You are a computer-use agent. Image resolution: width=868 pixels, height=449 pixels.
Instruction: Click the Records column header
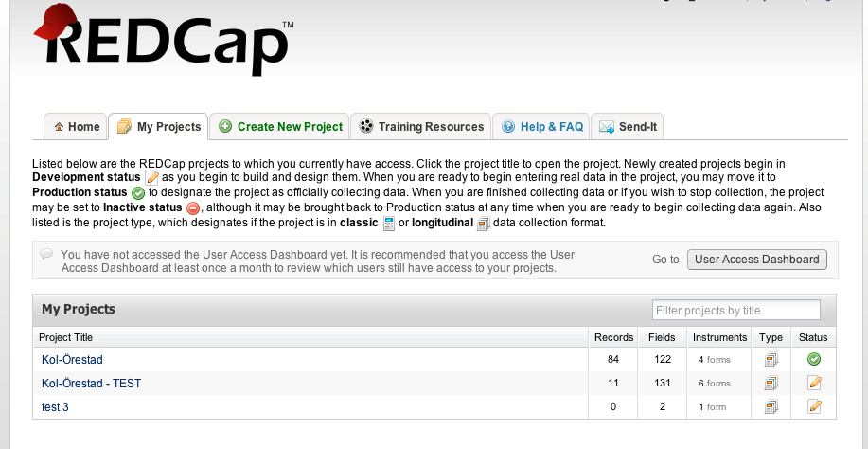[613, 338]
